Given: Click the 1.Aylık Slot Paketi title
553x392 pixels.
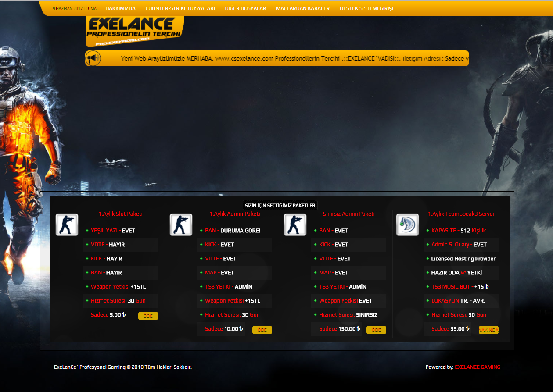Looking at the screenshot, I should pos(121,214).
